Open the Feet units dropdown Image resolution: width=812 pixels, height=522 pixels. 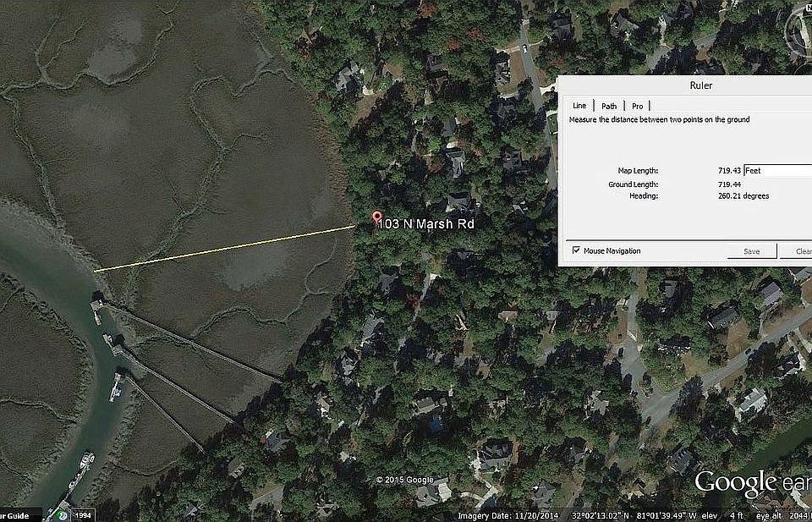click(x=778, y=170)
